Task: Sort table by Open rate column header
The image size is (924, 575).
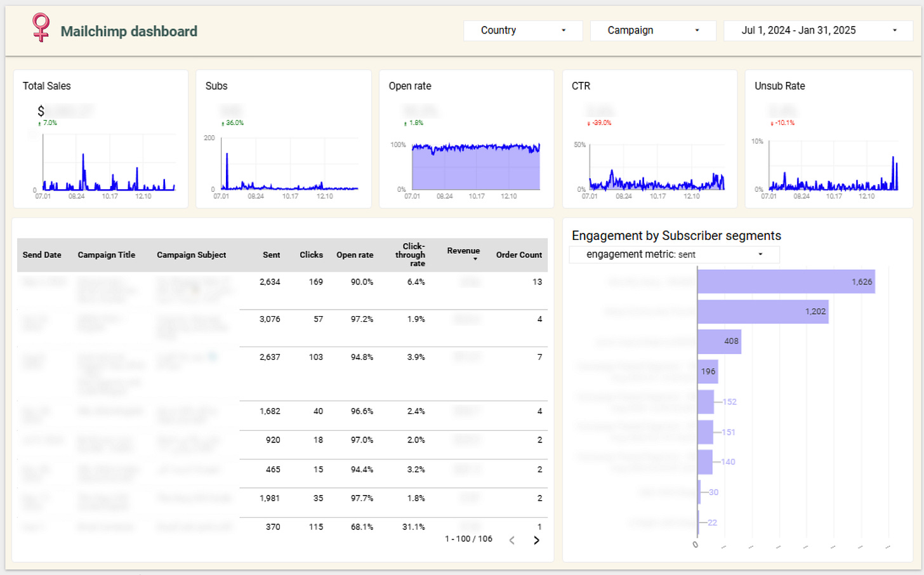Action: [x=355, y=255]
